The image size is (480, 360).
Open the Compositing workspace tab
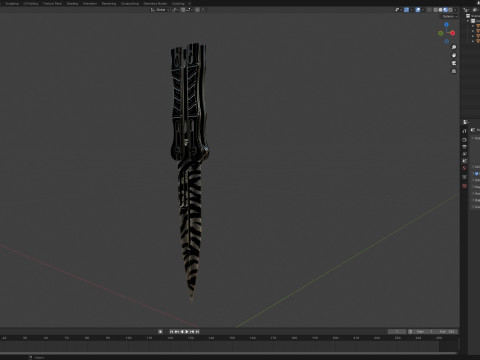(130, 3)
